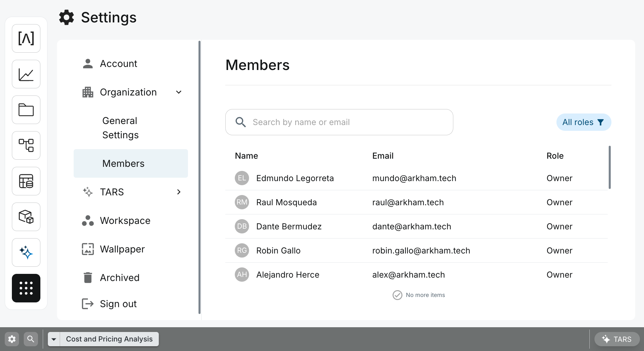This screenshot has height=351, width=644.
Task: Click the RM avatar for Raul Mosqueda
Action: (x=242, y=202)
